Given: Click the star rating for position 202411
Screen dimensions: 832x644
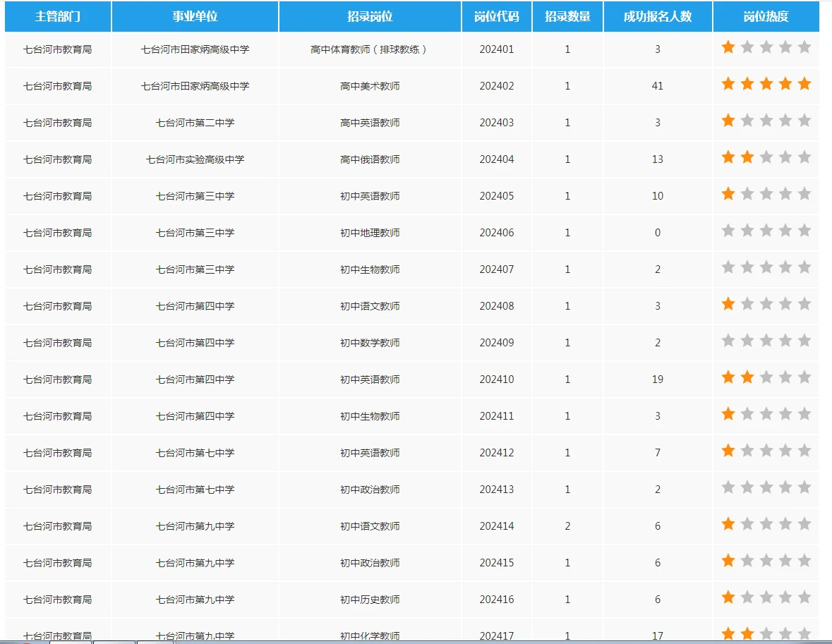Looking at the screenshot, I should (x=766, y=414).
